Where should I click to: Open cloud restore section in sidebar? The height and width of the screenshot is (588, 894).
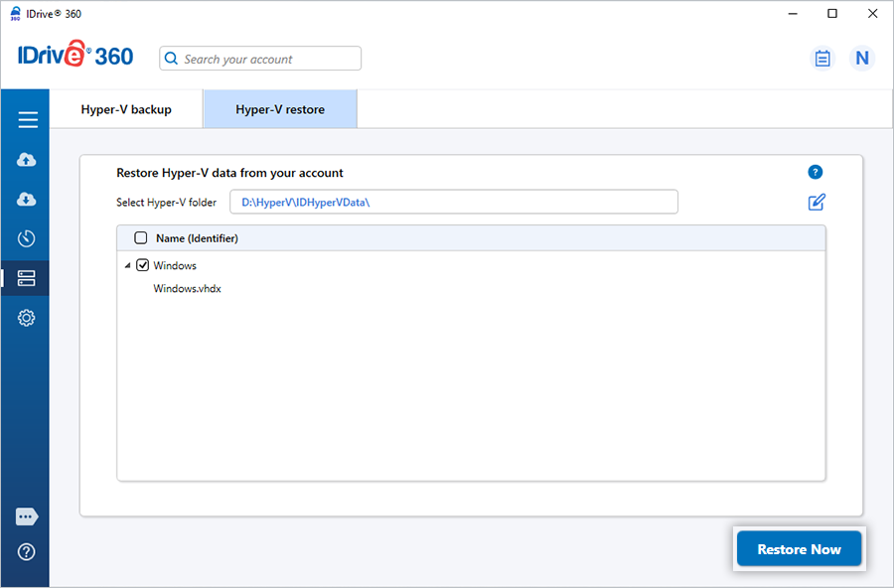tap(27, 200)
